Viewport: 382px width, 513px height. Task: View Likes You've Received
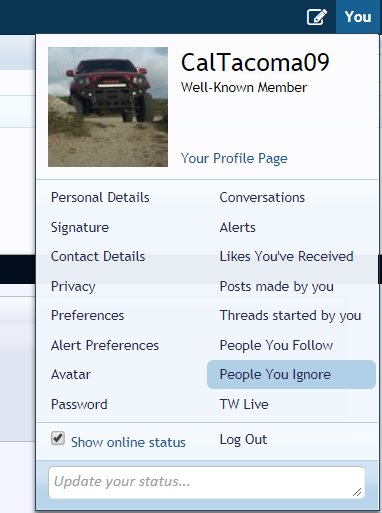point(286,256)
